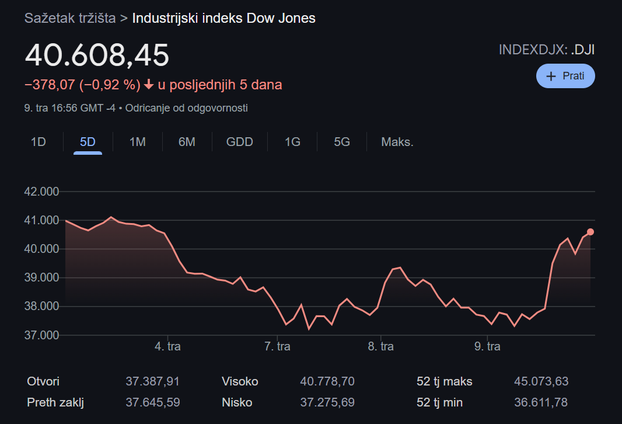Click the 8. tra date axis label
The image size is (622, 424).
(381, 346)
